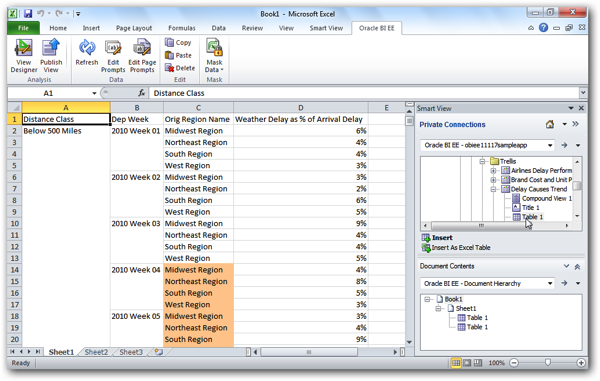Open Edit Prompts tool
This screenshot has width=600, height=381.
[x=113, y=55]
